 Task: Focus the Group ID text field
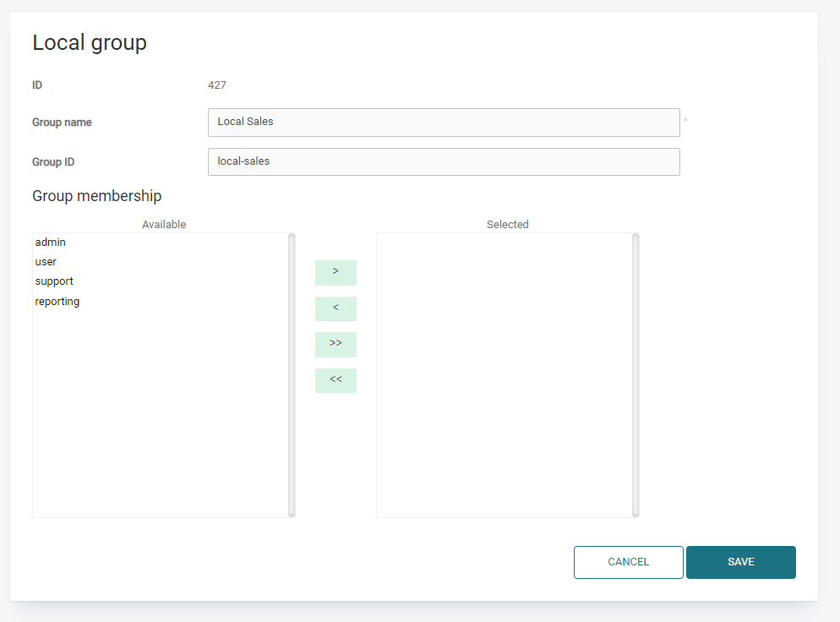pyautogui.click(x=444, y=161)
